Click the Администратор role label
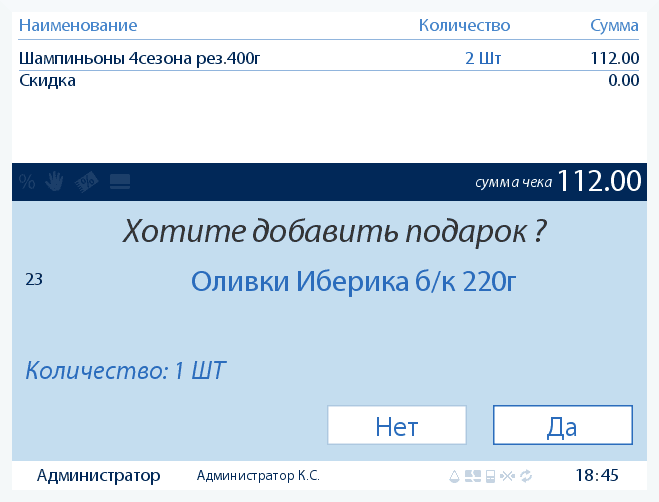659x502 pixels. 98,476
